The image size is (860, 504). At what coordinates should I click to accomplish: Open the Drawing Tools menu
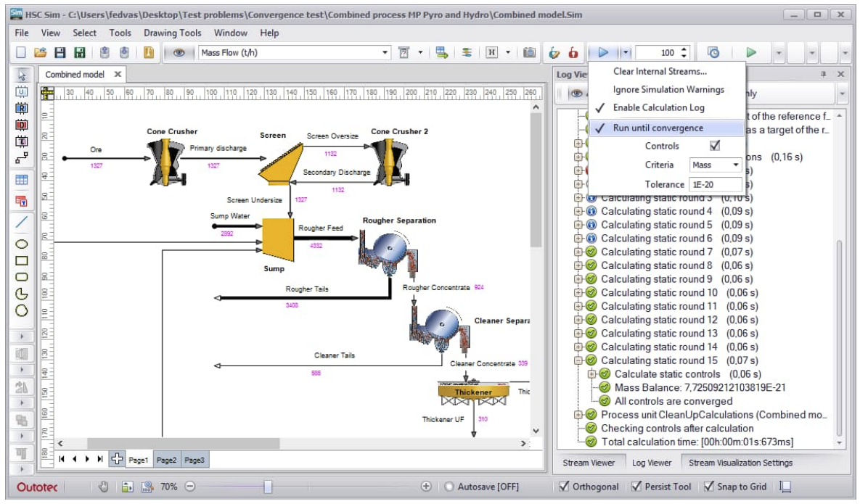pos(172,33)
